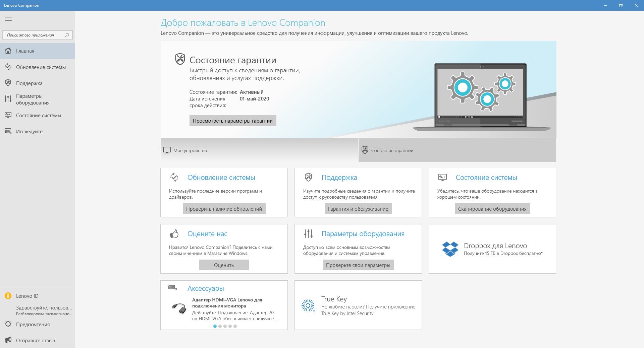Open Поддержка from the sidebar
Image resolution: width=644 pixels, height=348 pixels.
(x=37, y=83)
